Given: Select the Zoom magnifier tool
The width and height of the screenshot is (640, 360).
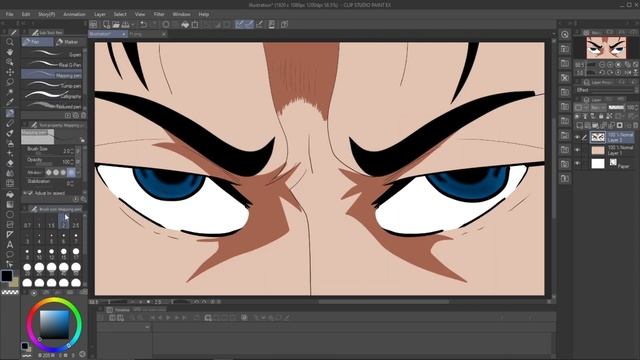Looking at the screenshot, I should pos(10,42).
